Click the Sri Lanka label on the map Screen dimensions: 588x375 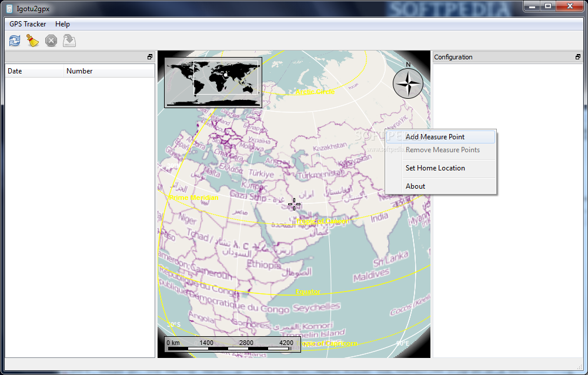[390, 259]
